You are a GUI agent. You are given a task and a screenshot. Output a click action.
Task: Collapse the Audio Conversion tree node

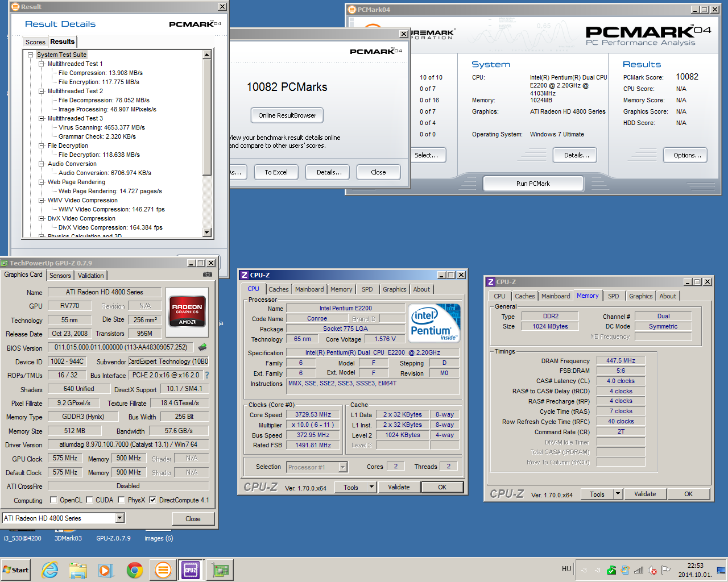[41, 164]
